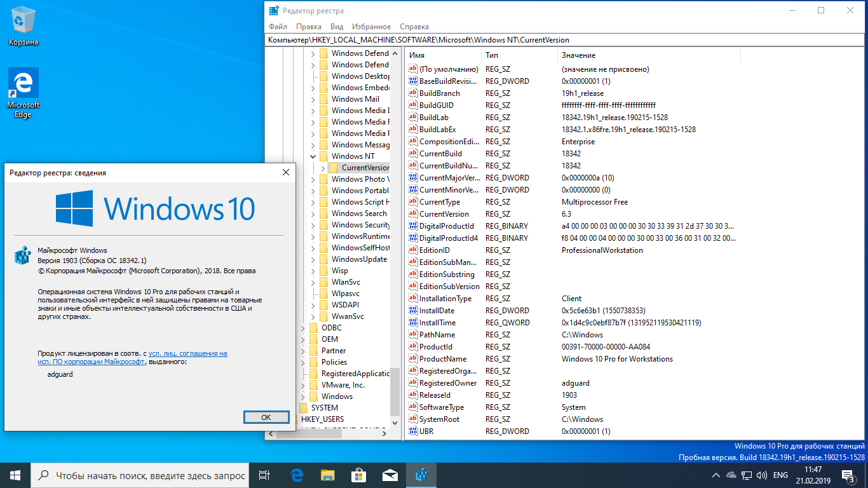Select the RegisteredOwner registry value
The image size is (868, 488).
(x=448, y=383)
